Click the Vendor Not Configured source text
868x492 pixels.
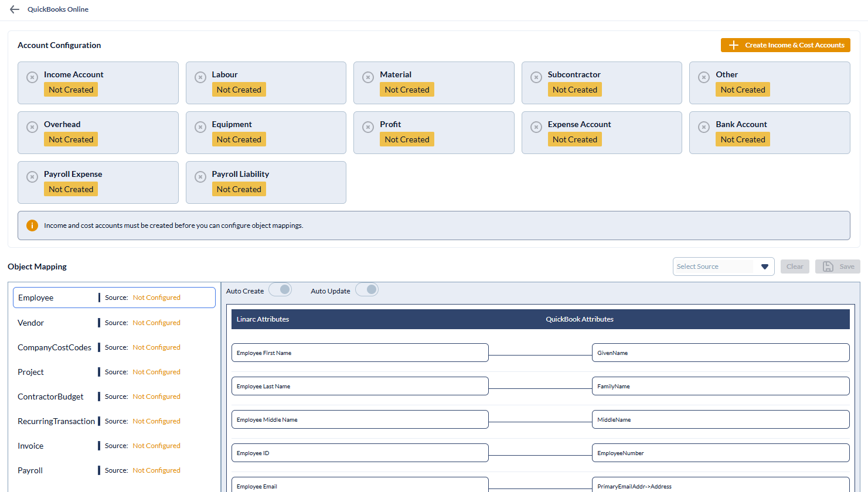[x=156, y=323]
